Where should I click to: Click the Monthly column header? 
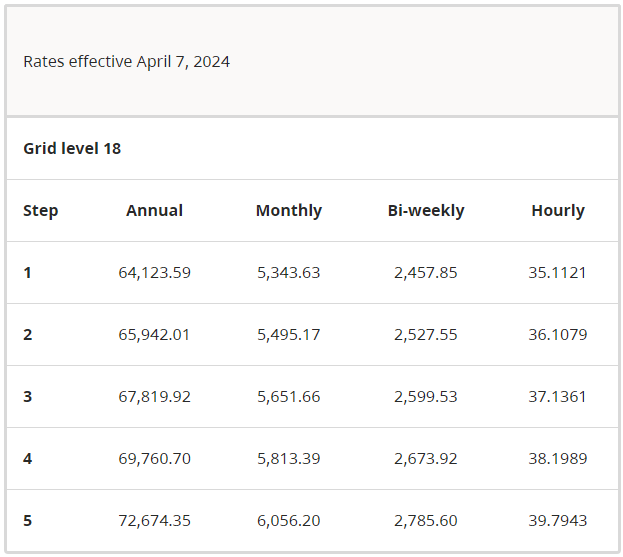click(x=288, y=211)
